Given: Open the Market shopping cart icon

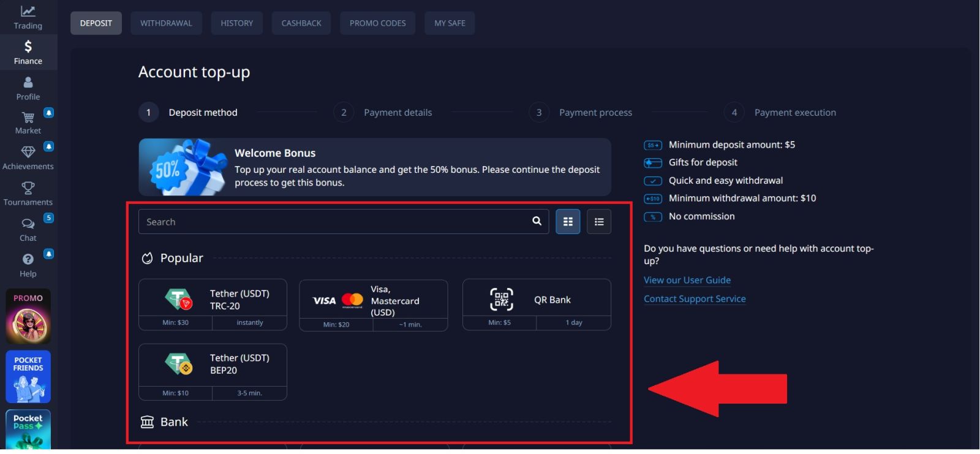Looking at the screenshot, I should click(x=28, y=122).
